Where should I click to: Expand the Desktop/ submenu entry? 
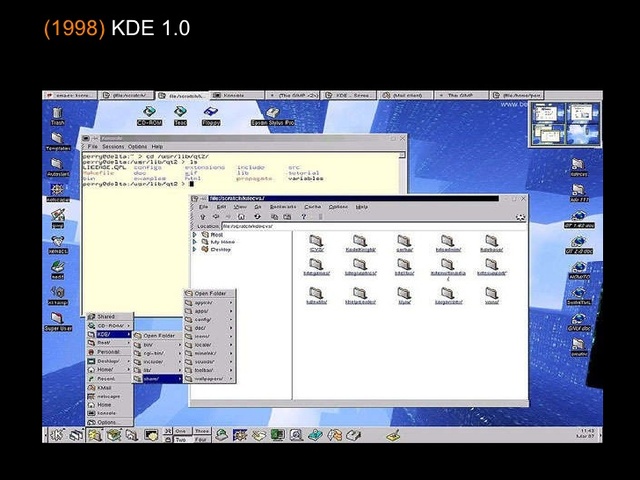click(x=110, y=361)
